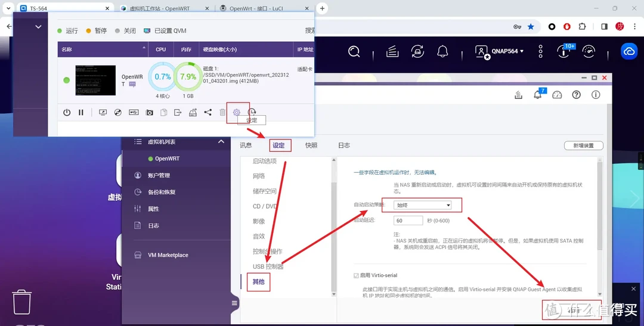Screen dimensions: 644x326
Task: Click the share VM icon
Action: tap(208, 112)
